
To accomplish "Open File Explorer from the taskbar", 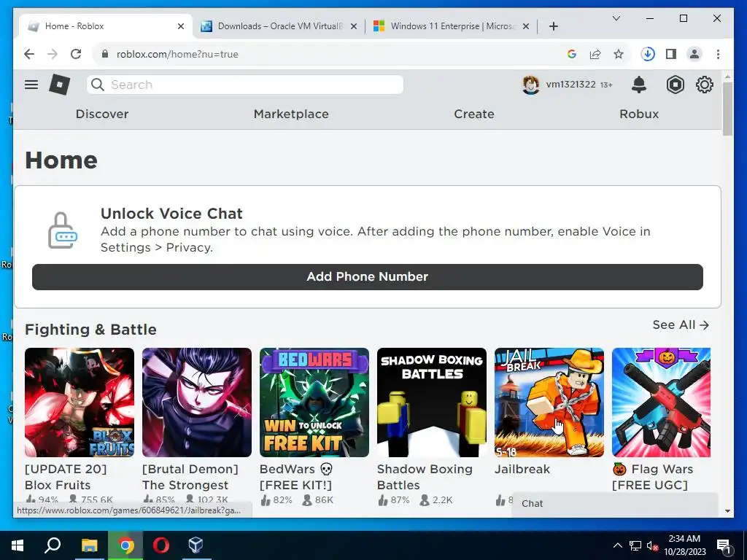I will pos(89,545).
